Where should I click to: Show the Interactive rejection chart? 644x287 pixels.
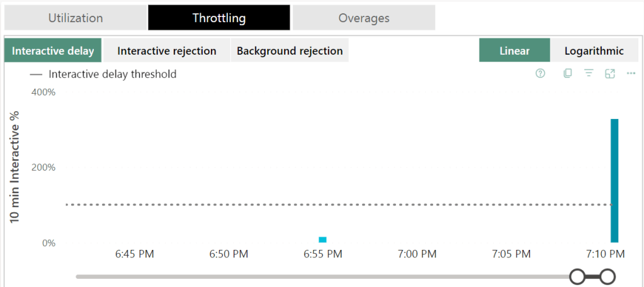click(x=167, y=51)
